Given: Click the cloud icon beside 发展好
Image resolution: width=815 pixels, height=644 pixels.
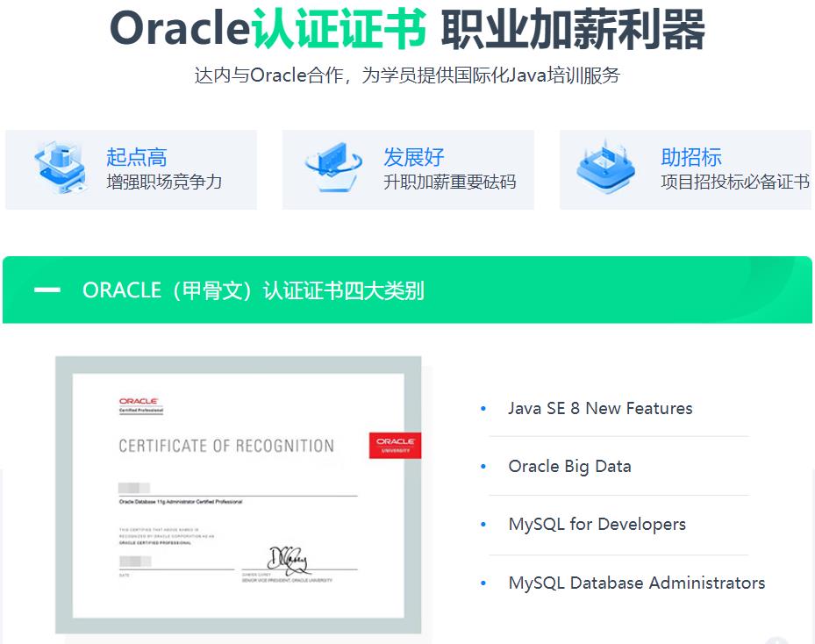Looking at the screenshot, I should [x=333, y=166].
